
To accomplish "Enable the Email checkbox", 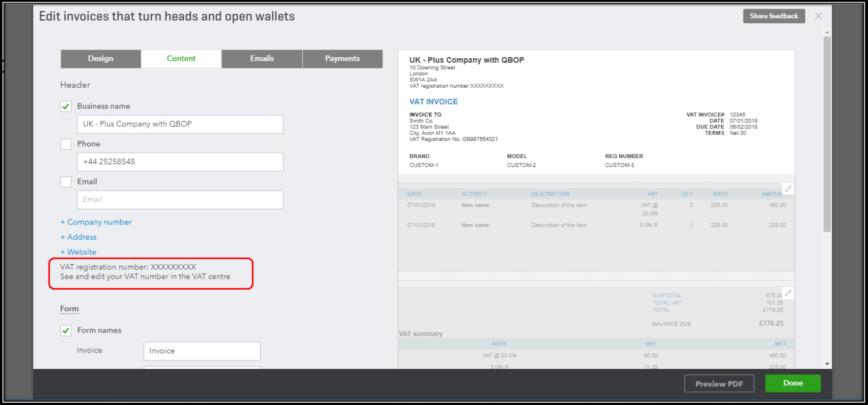I will [x=66, y=182].
